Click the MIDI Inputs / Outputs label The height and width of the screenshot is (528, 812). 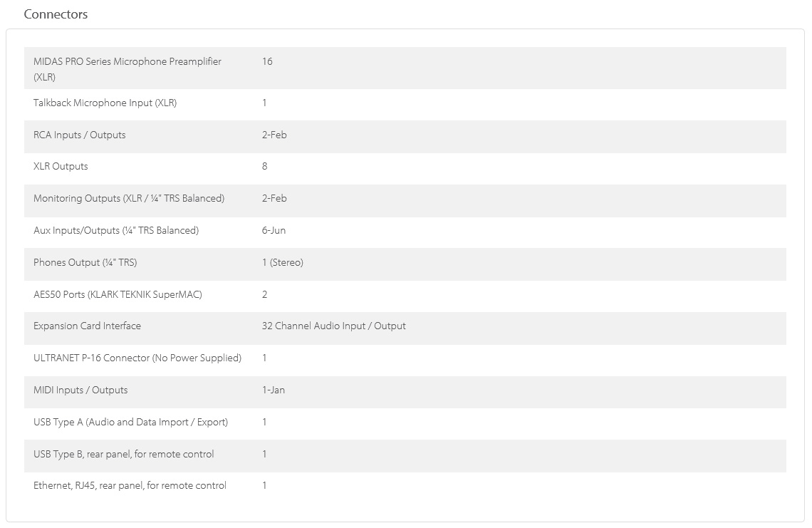tap(80, 390)
